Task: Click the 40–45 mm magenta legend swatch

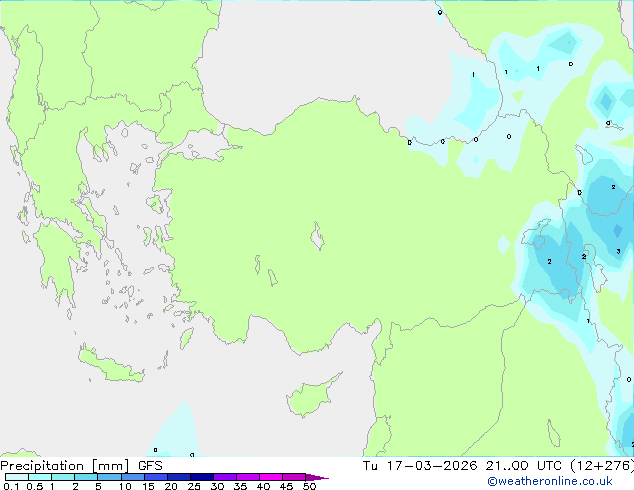Action: tap(271, 477)
